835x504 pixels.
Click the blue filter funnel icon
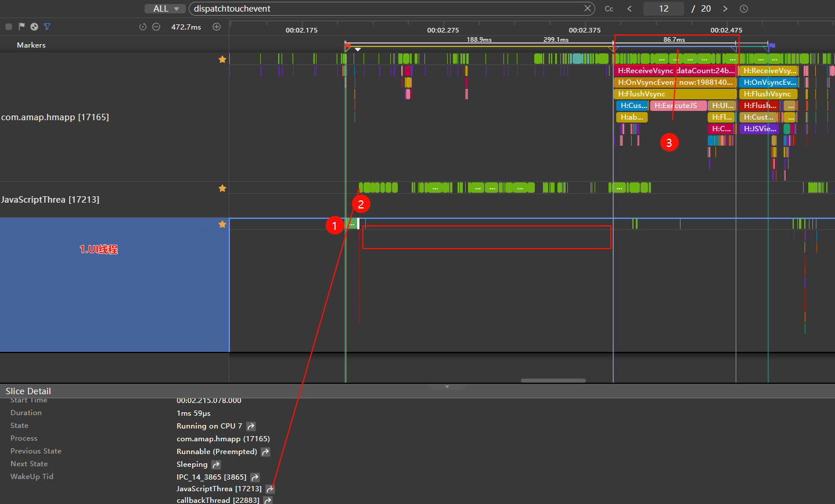(x=47, y=27)
